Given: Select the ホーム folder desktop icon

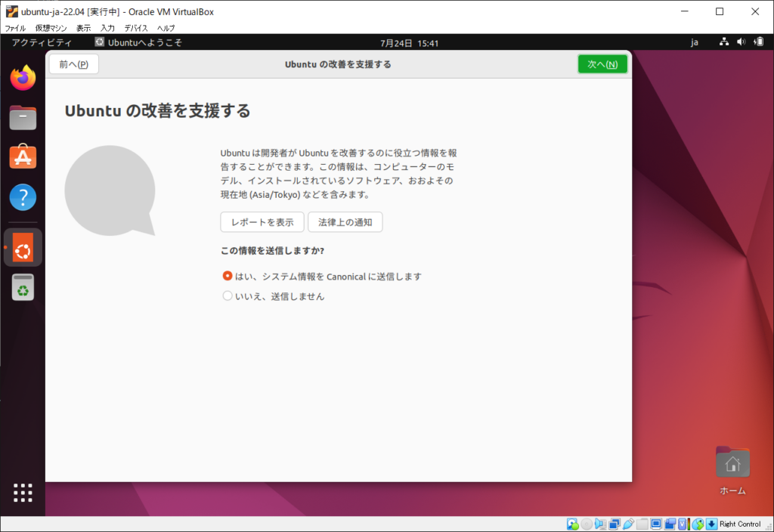Looking at the screenshot, I should (732, 470).
